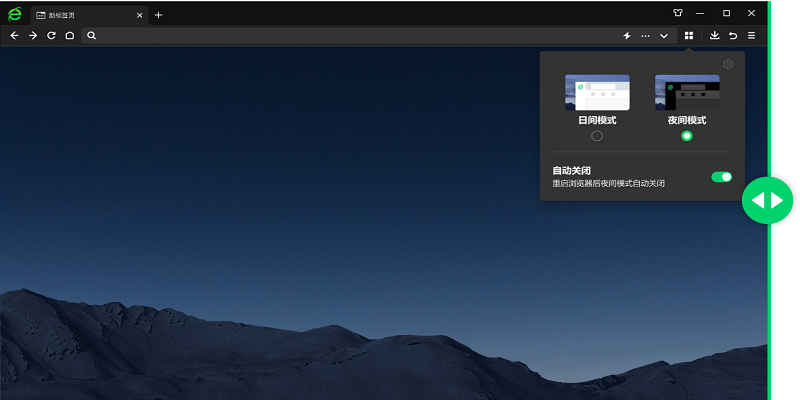Select the 夜间模式 radio button
The image size is (800, 400).
(x=687, y=136)
